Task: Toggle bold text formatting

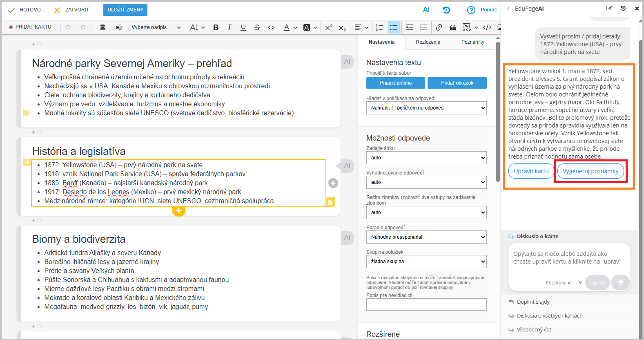Action: (216, 27)
